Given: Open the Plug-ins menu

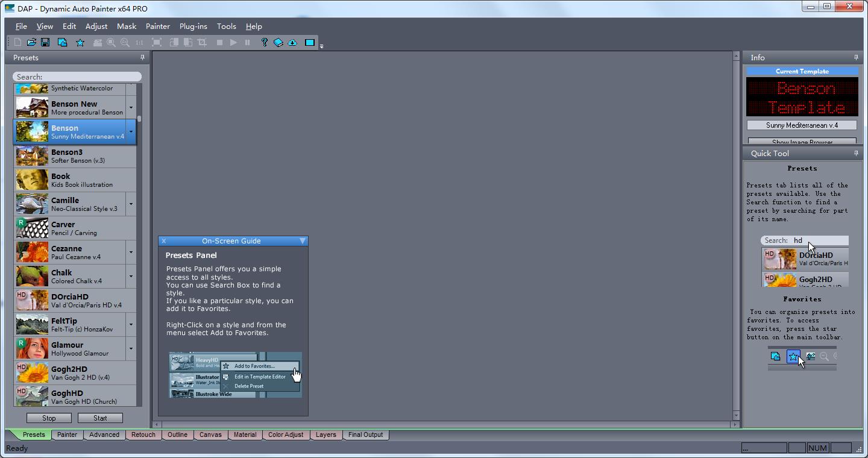Looking at the screenshot, I should coord(193,26).
